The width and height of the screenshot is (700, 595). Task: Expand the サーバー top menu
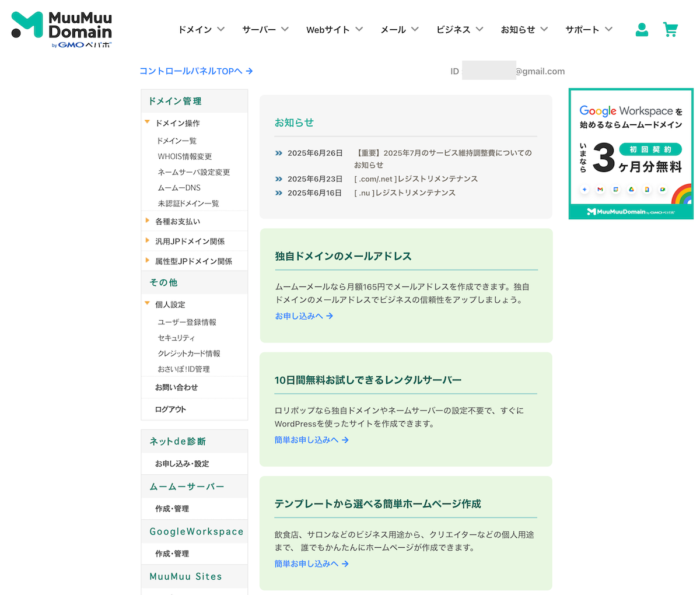(265, 30)
